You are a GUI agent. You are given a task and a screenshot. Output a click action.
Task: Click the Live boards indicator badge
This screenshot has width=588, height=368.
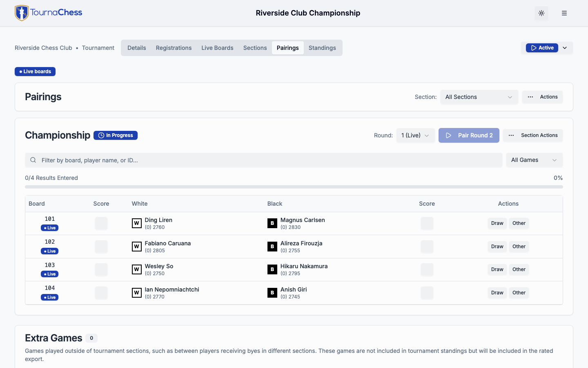35,72
